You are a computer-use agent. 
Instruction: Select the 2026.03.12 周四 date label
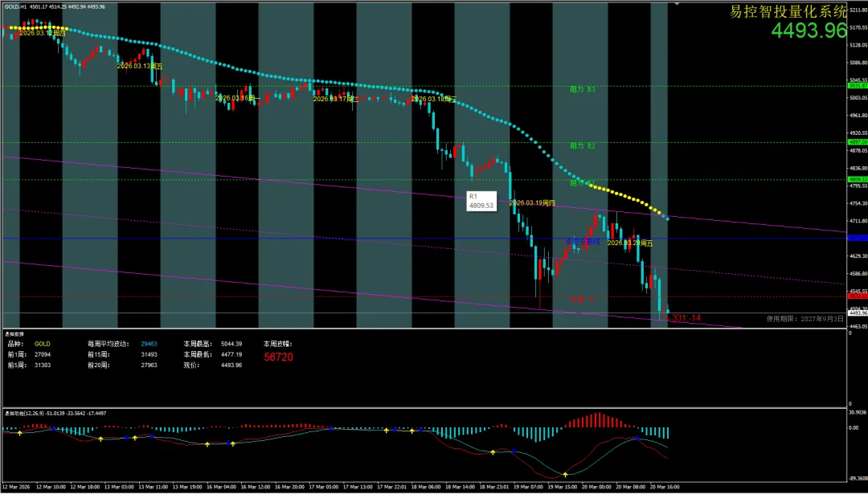42,33
